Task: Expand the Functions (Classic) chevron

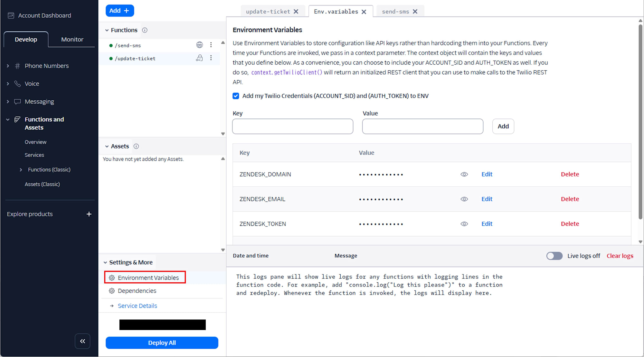Action: click(21, 170)
